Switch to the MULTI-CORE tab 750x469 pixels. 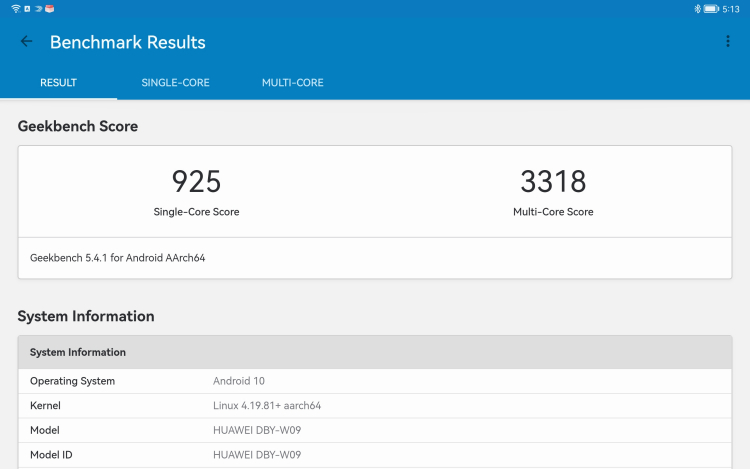[x=293, y=83]
